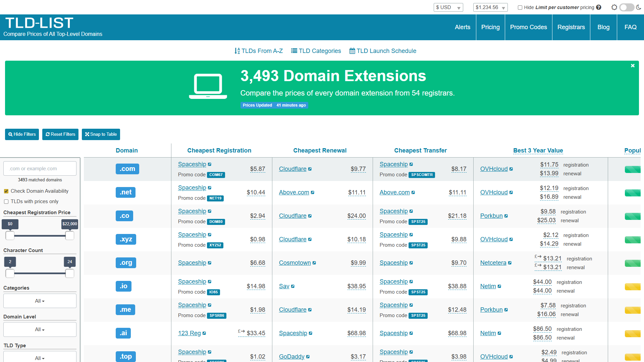Viewport: 644px width, 362px height.
Task: Click the SPSCOMTR promo code badge
Action: [x=422, y=175]
